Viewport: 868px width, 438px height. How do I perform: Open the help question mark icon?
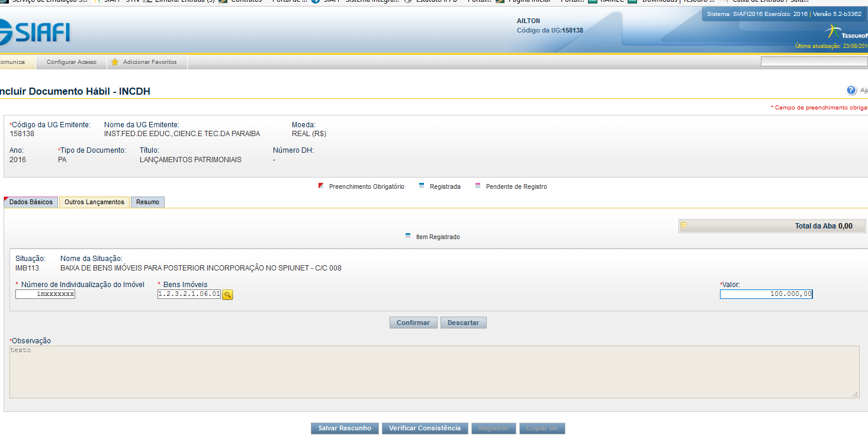point(851,90)
